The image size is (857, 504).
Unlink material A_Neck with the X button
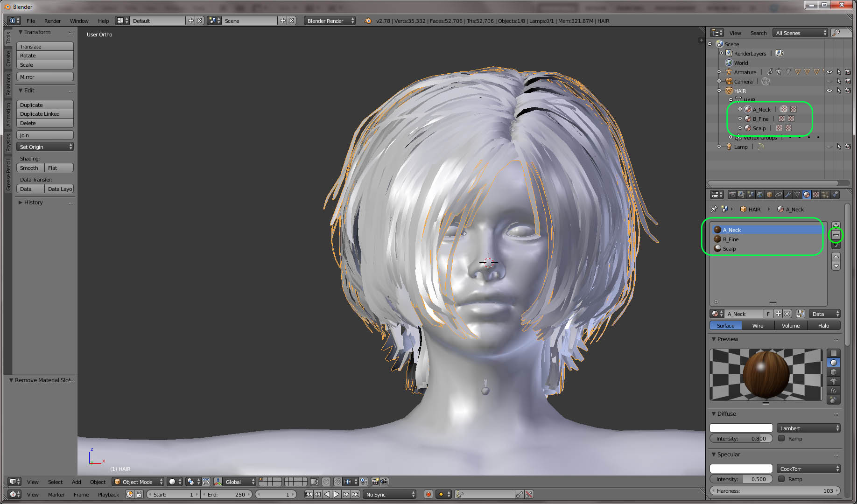[x=787, y=314]
